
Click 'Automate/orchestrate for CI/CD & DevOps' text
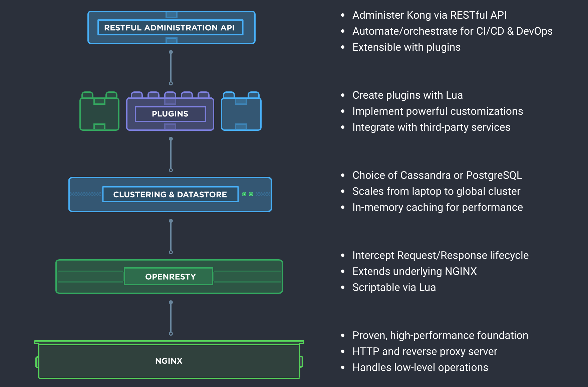tap(453, 31)
